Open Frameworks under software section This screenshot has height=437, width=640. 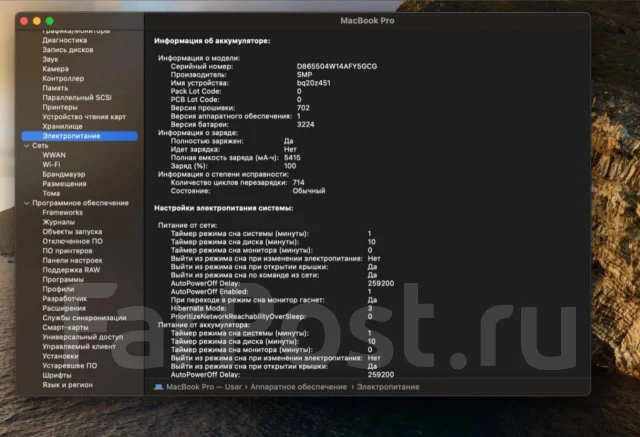[x=62, y=213]
